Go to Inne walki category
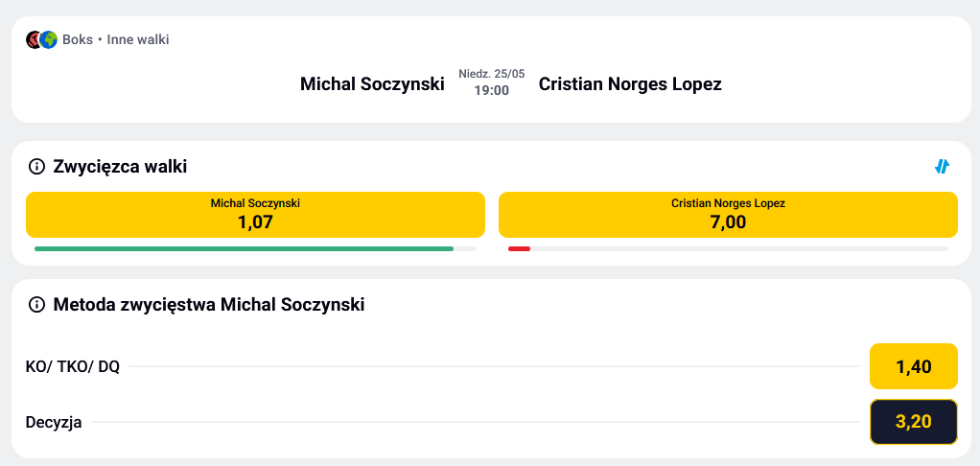Image resolution: width=980 pixels, height=466 pixels. 138,39
